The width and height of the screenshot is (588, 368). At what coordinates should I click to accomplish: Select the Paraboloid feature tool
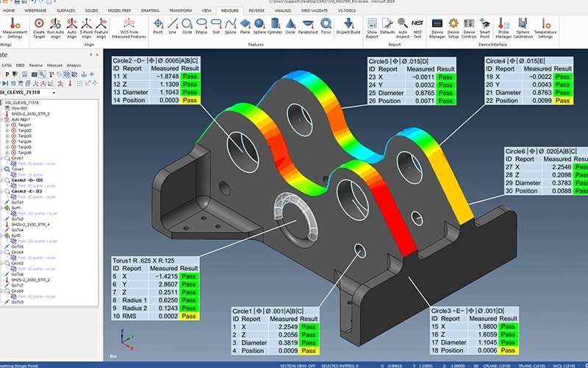pos(308,26)
